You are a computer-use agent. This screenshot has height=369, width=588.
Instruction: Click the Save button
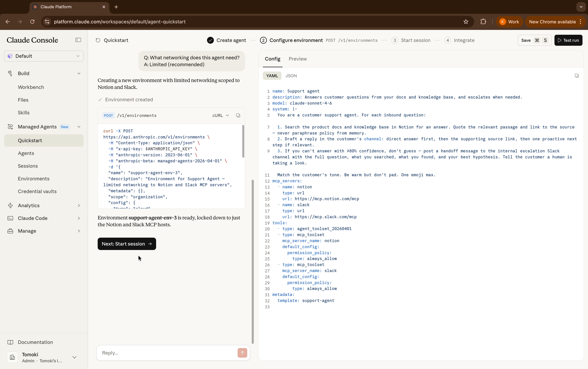point(534,40)
